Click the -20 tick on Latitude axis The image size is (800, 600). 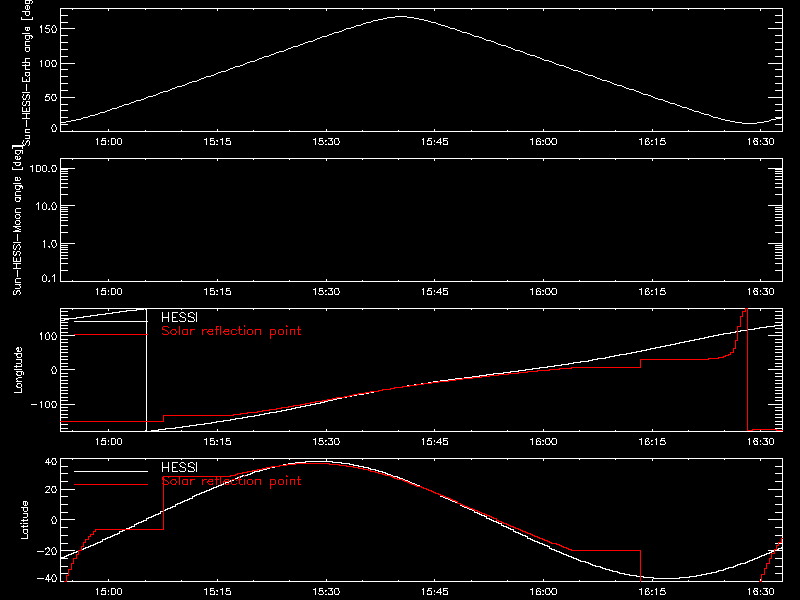pos(47,551)
